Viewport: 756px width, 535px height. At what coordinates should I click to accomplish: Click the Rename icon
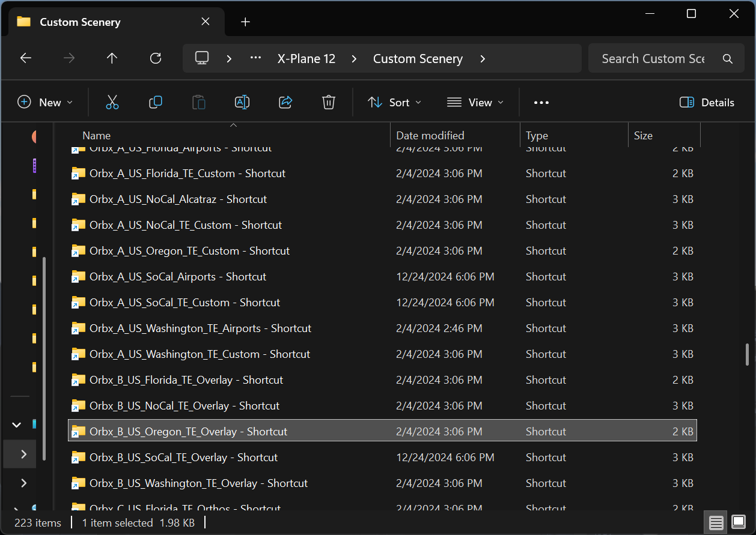(242, 103)
